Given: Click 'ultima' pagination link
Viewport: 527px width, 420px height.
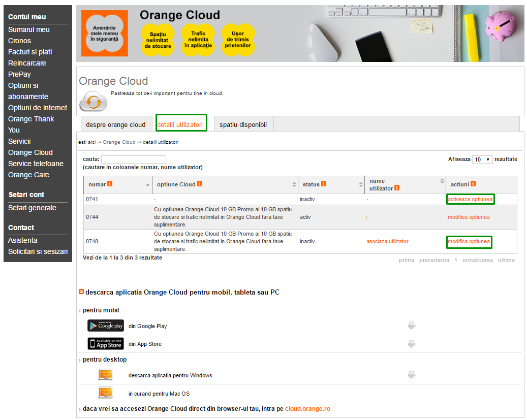Looking at the screenshot, I should pyautogui.click(x=506, y=260).
